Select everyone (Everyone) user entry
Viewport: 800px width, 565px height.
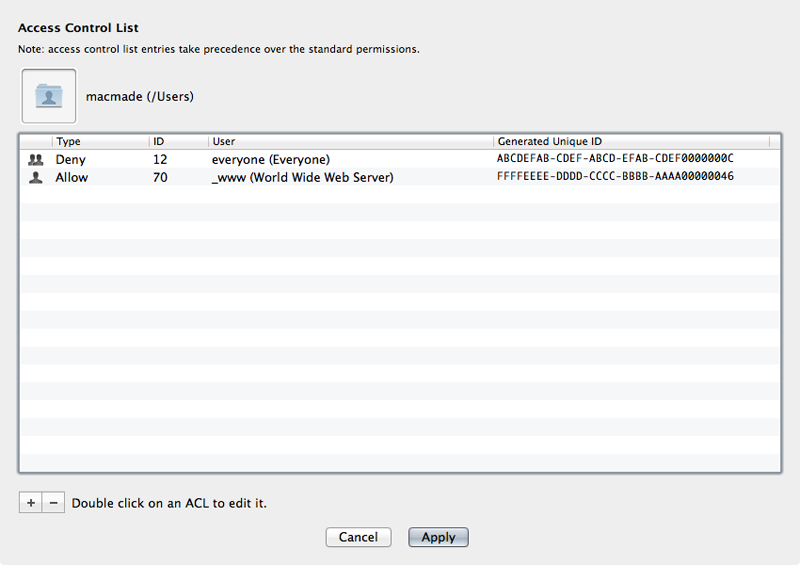pyautogui.click(x=271, y=159)
